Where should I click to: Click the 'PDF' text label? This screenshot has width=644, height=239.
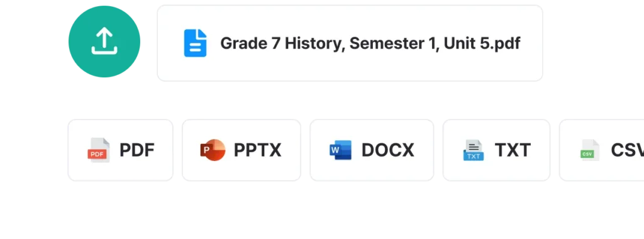(x=136, y=150)
